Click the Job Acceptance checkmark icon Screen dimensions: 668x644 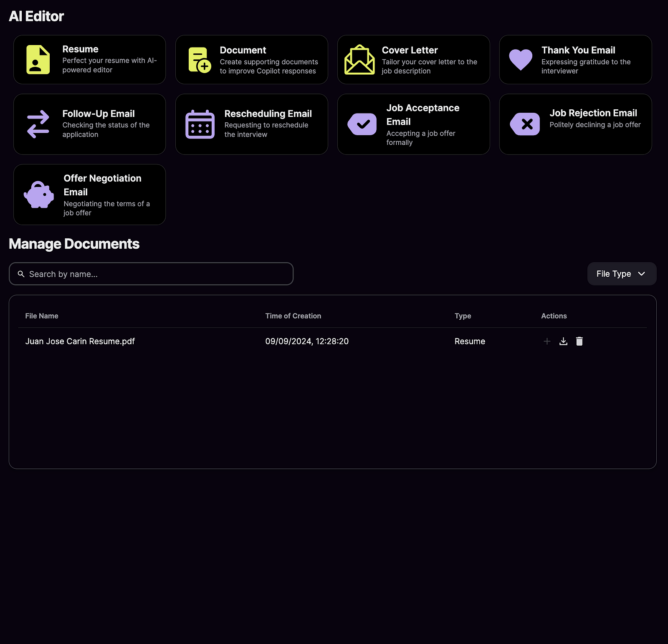(x=362, y=124)
